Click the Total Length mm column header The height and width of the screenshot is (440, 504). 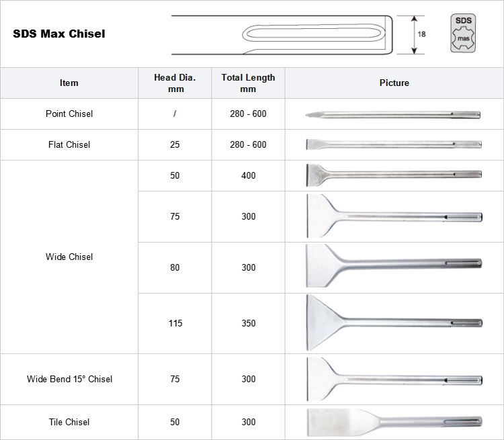click(248, 83)
